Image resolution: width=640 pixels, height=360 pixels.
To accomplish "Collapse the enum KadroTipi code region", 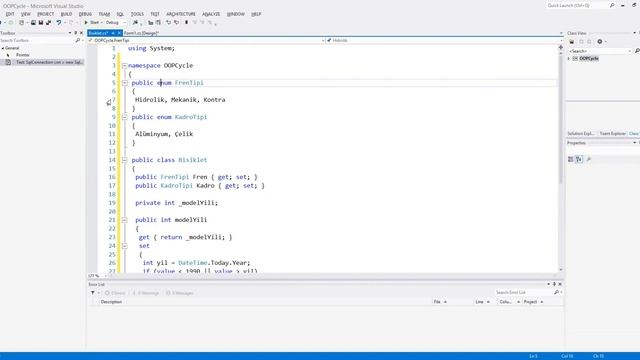I will [124, 117].
